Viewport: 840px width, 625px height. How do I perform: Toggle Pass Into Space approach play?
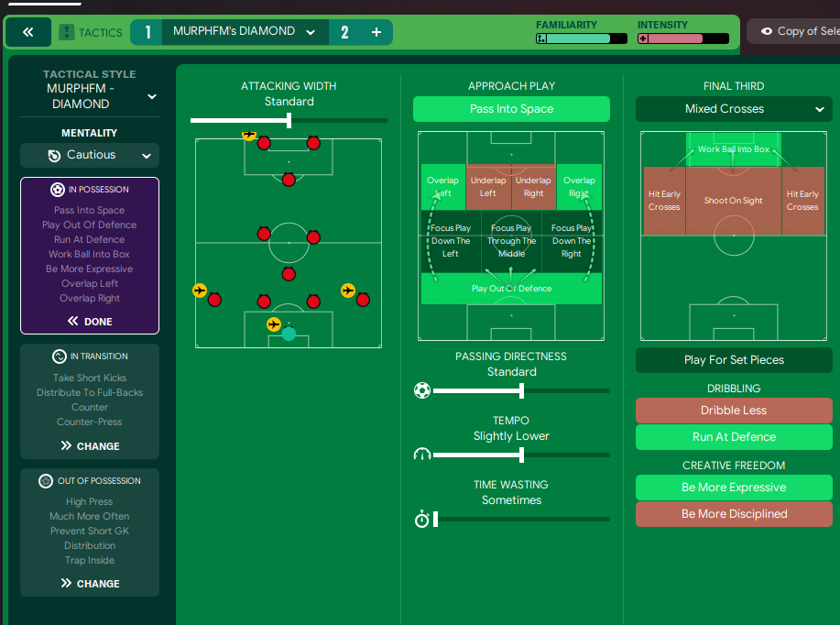pyautogui.click(x=511, y=109)
